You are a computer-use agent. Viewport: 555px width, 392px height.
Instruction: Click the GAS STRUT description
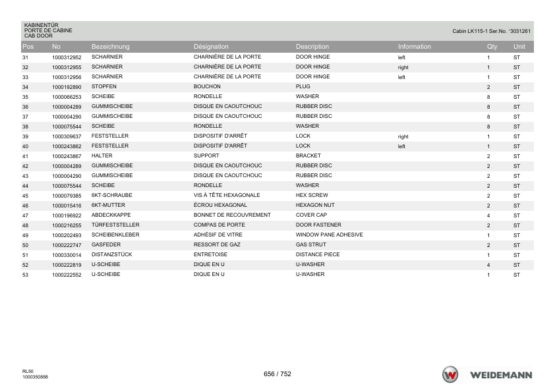[x=310, y=244]
